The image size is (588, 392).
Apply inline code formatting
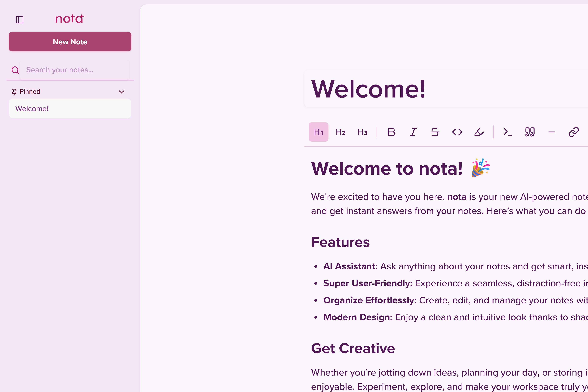pyautogui.click(x=457, y=132)
